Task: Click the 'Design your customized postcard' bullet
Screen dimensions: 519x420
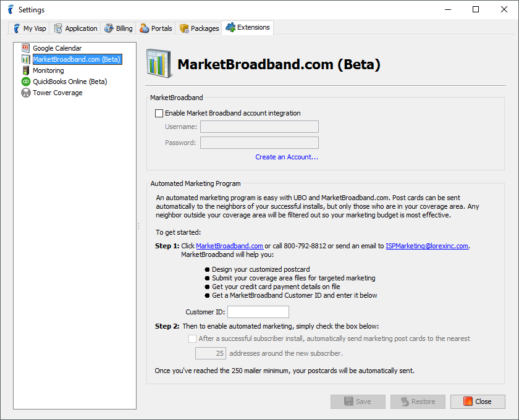Action: coord(261,269)
